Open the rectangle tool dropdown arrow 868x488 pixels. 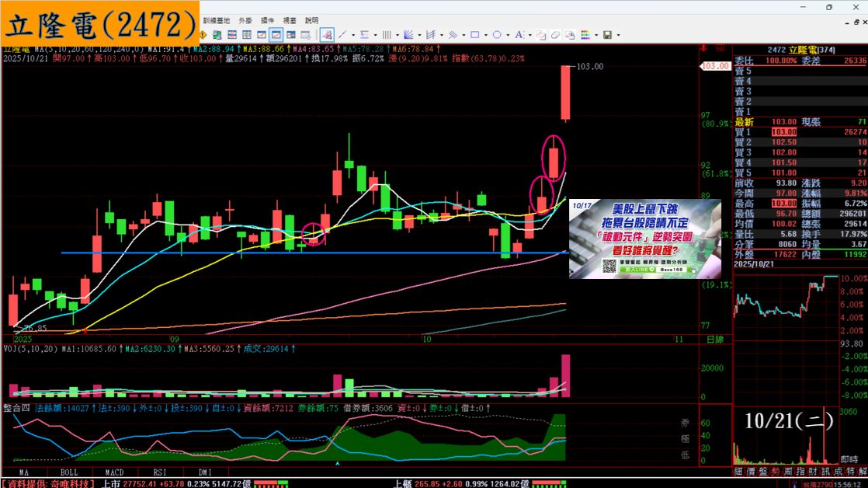point(486,35)
